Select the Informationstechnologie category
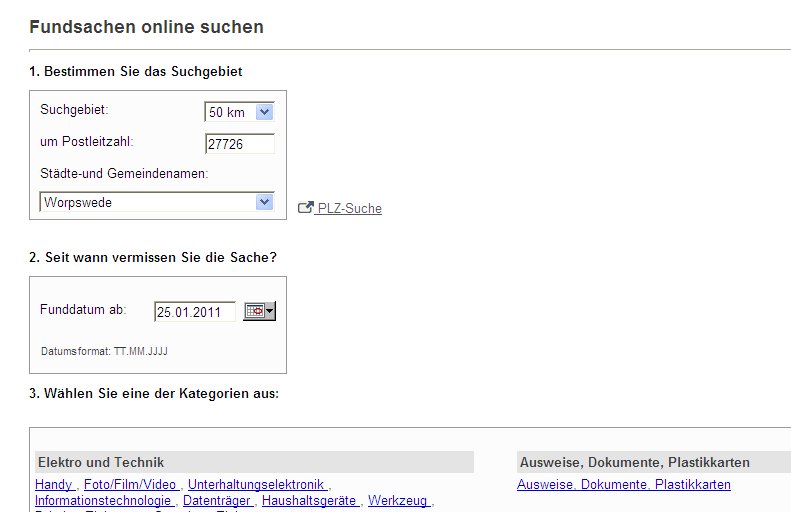The width and height of the screenshot is (791, 512). point(103,500)
